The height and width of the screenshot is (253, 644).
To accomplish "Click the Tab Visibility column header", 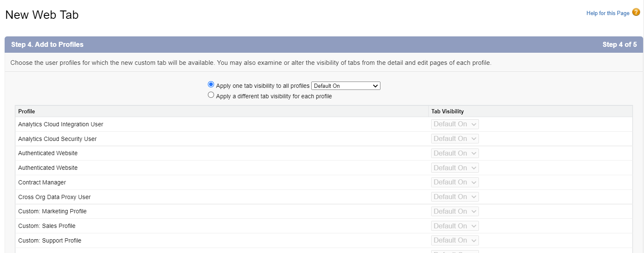I will pos(447,112).
